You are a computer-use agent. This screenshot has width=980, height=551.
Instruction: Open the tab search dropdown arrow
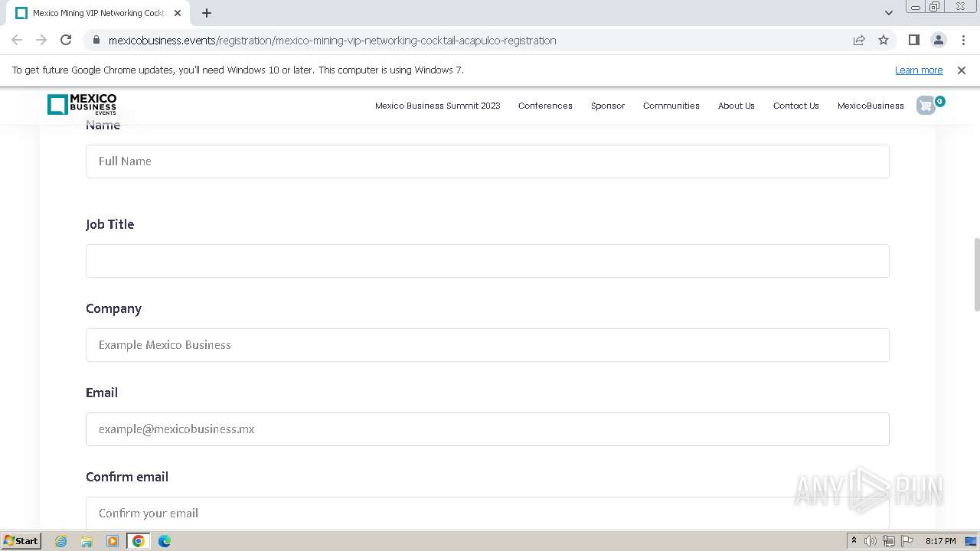(x=888, y=12)
